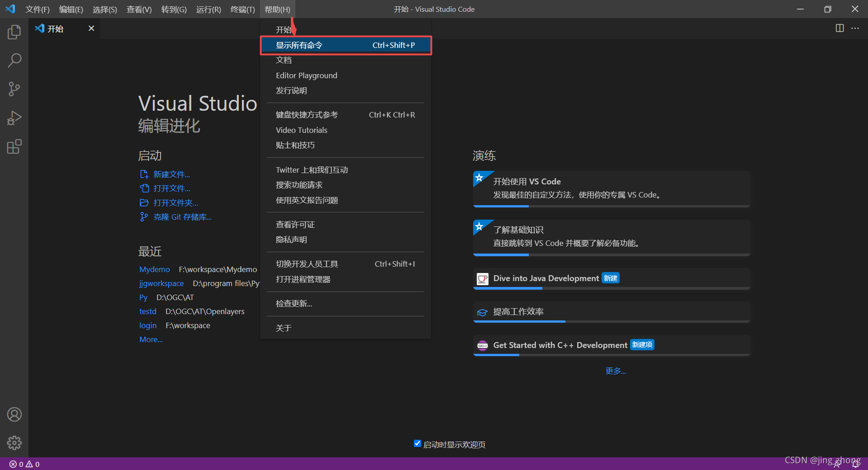This screenshot has height=470, width=868.
Task: Click the 打开文件... link
Action: 171,188
